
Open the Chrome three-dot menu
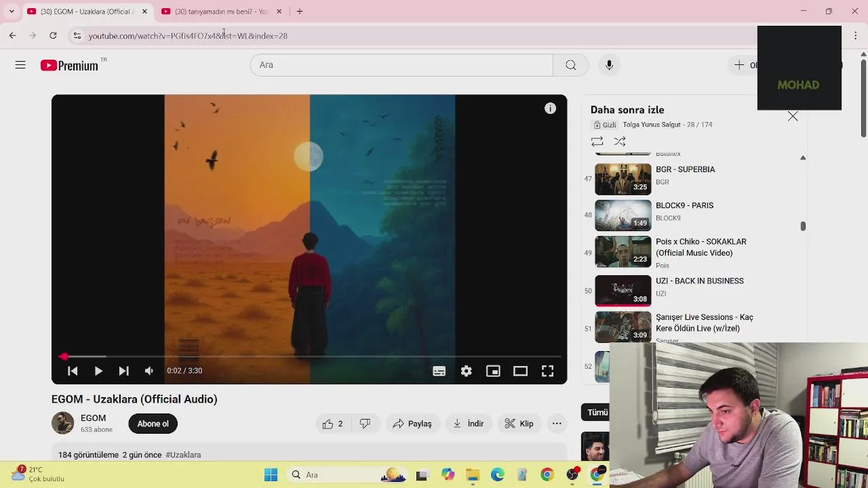pos(855,35)
